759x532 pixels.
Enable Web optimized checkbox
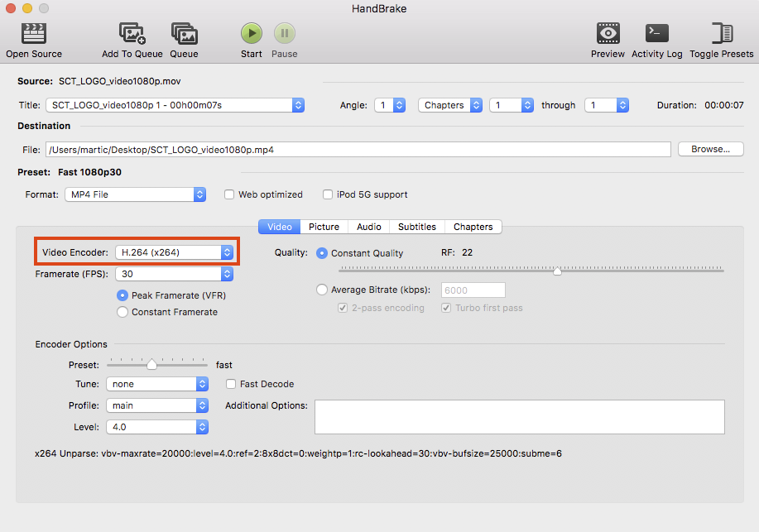pos(229,194)
